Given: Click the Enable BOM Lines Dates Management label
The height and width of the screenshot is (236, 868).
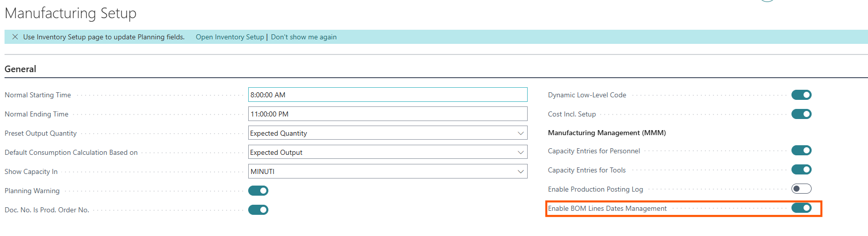Looking at the screenshot, I should [607, 208].
